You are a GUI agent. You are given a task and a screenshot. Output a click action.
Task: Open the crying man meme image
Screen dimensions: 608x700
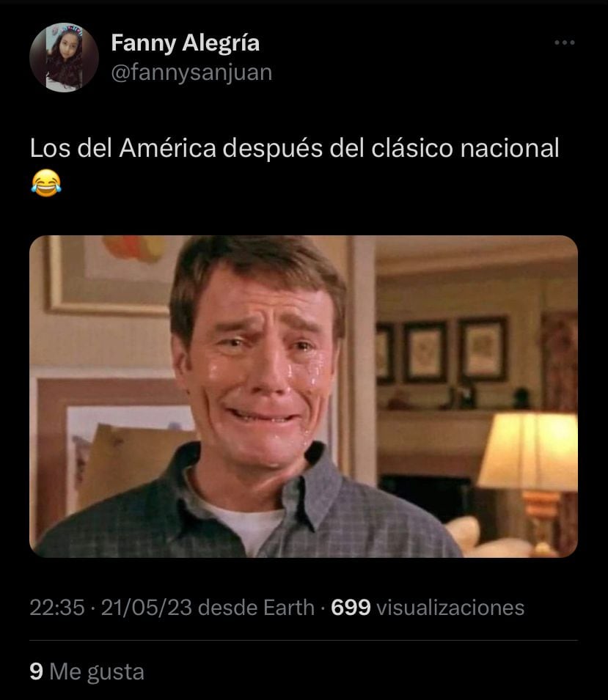coord(304,397)
